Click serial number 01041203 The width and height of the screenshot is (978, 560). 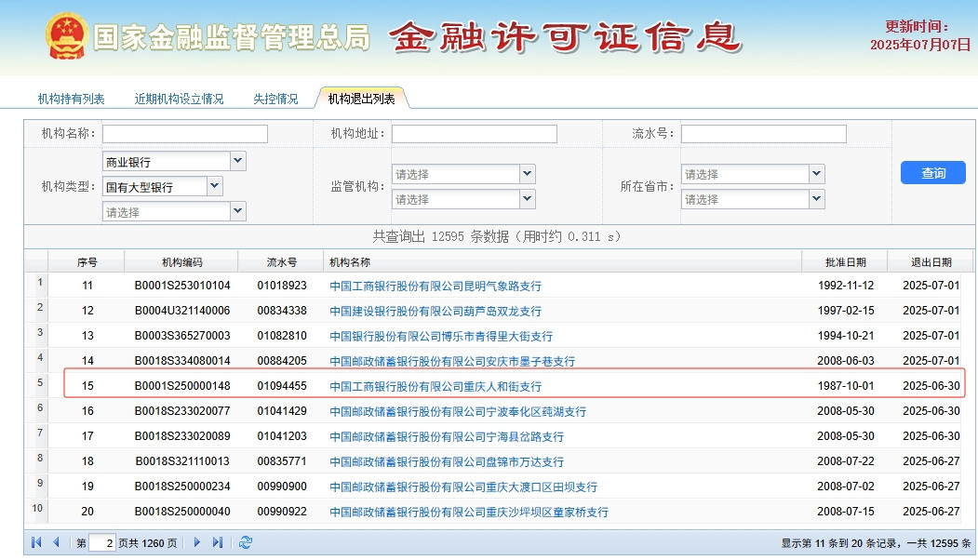[282, 436]
